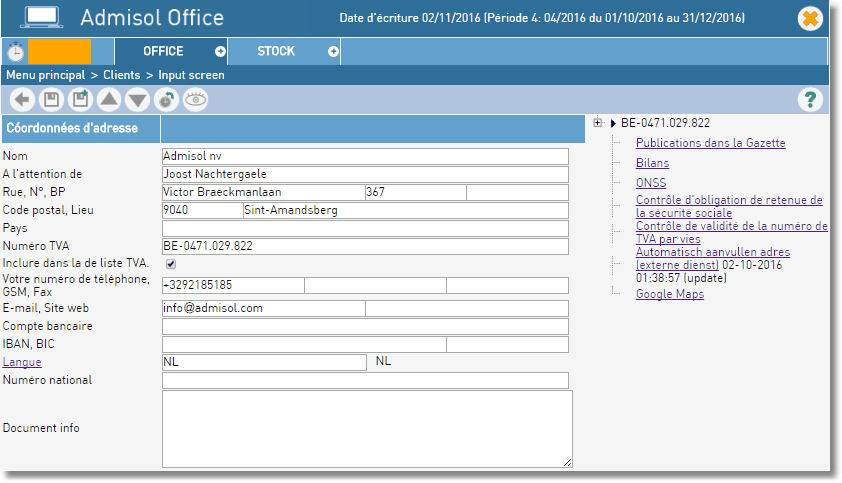
Task: Select the BE-0471.029.822 tree node
Action: click(x=665, y=123)
